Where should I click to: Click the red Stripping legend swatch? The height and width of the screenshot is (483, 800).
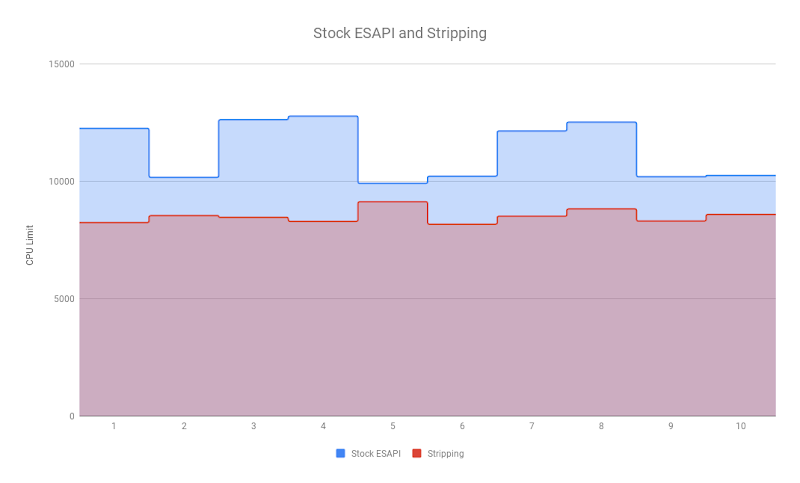[x=417, y=453]
